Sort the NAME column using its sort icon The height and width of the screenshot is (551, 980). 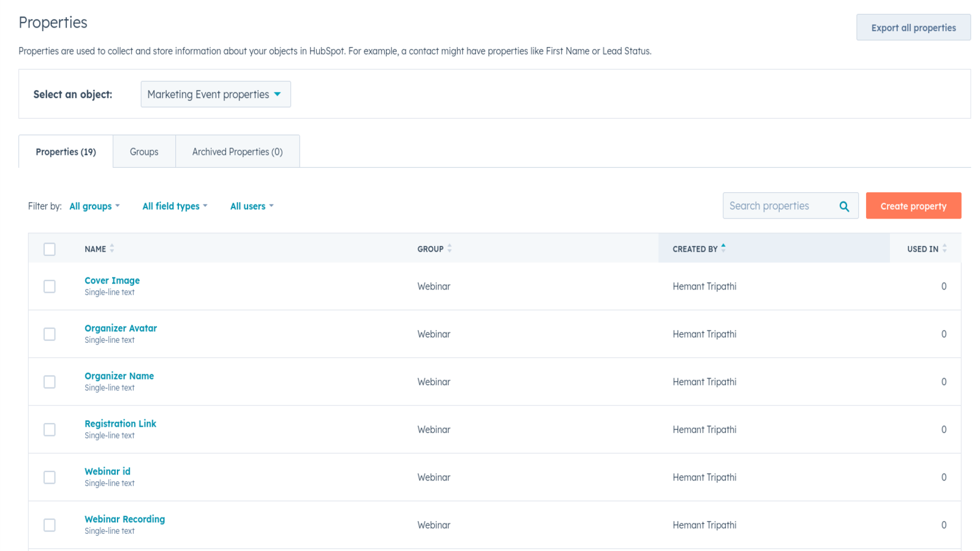[x=113, y=249]
